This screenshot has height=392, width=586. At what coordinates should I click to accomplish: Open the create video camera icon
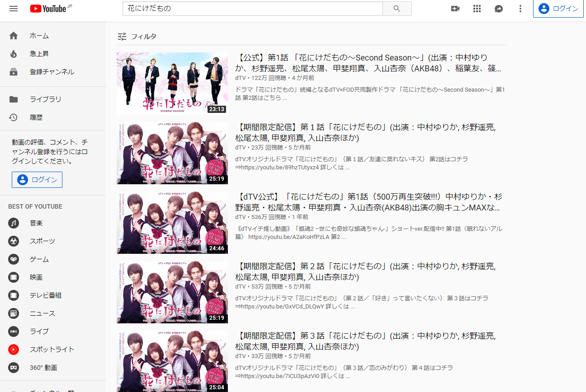tap(455, 9)
